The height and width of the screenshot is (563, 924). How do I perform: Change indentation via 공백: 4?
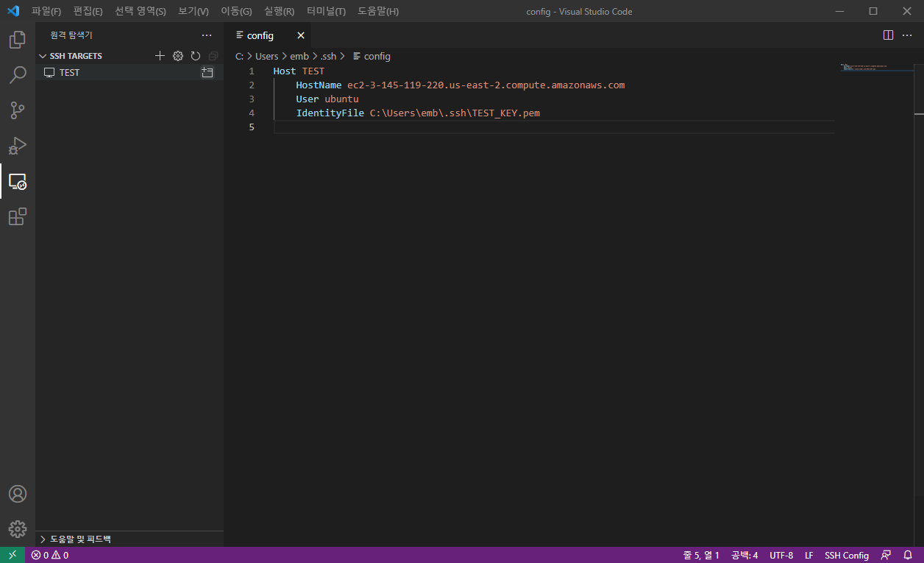(744, 555)
